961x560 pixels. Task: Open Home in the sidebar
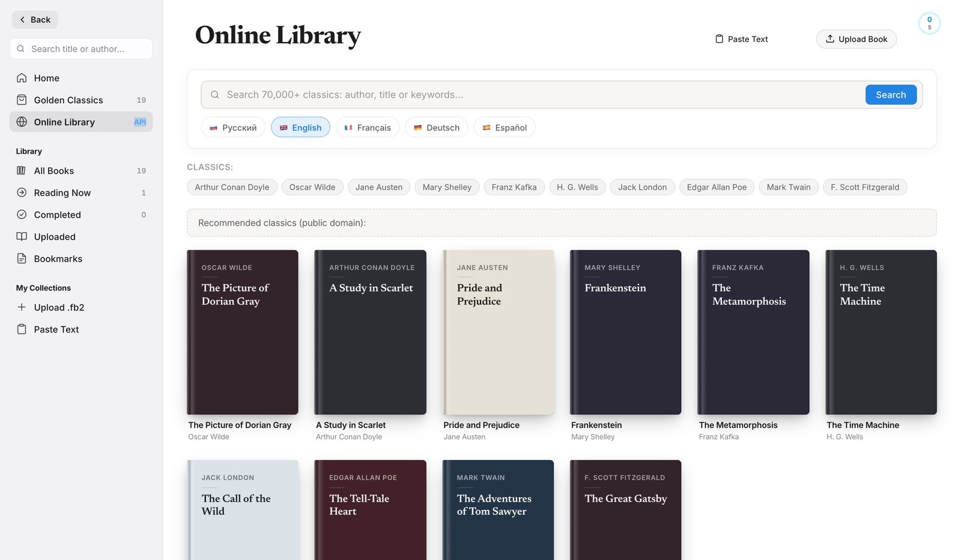81,78
